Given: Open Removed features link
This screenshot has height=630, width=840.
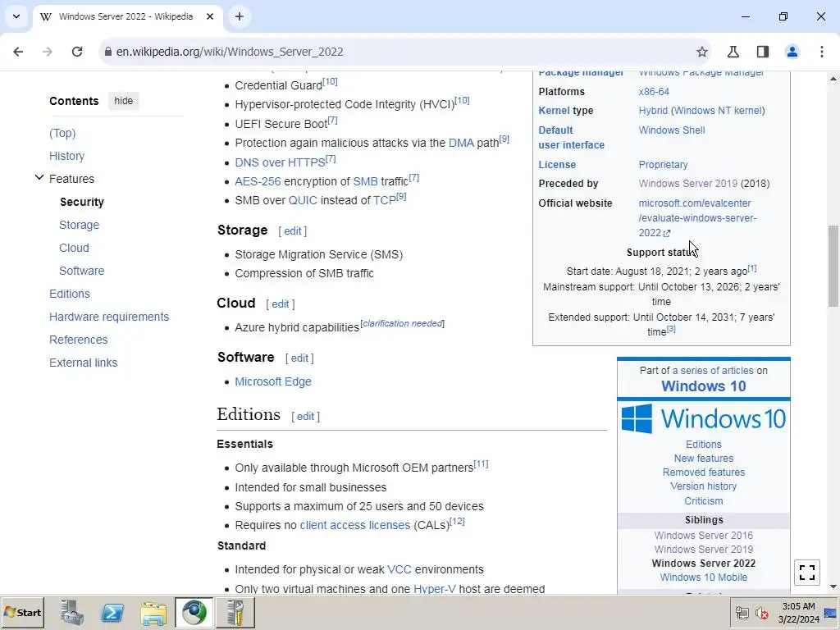Looking at the screenshot, I should (703, 472).
